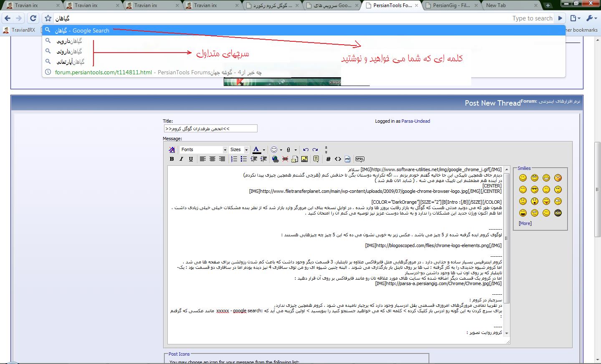The width and height of the screenshot is (601, 364).
Task: Choose the گیاهان دارویی suggestion
Action: [x=303, y=41]
